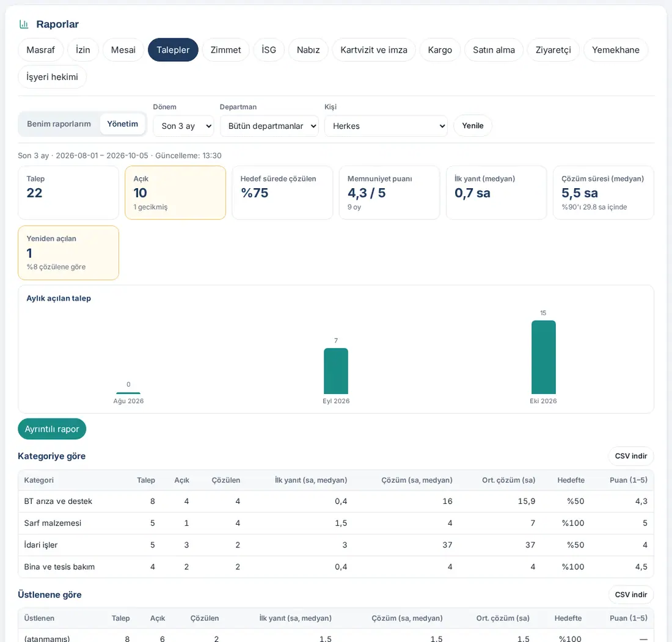Open the Memnuniyet puanı card
Image resolution: width=672 pixels, height=642 pixels.
tap(390, 193)
